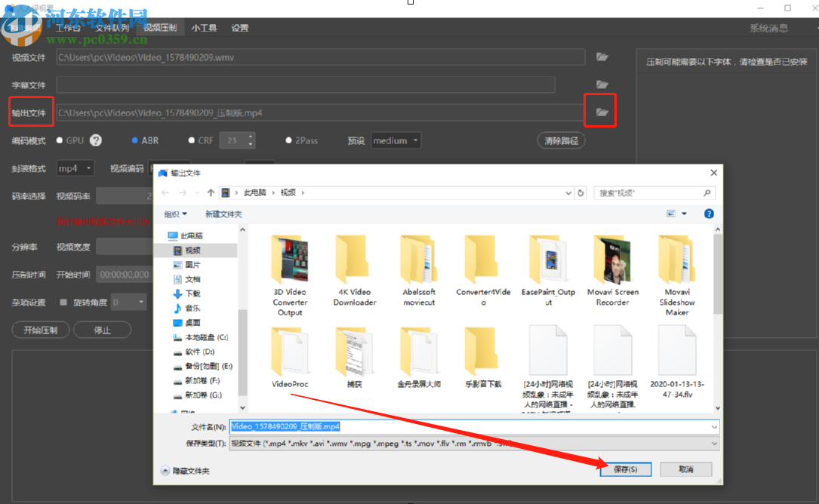This screenshot has width=819, height=504.
Task: Select Abelssoft moviecut folder
Action: (419, 271)
